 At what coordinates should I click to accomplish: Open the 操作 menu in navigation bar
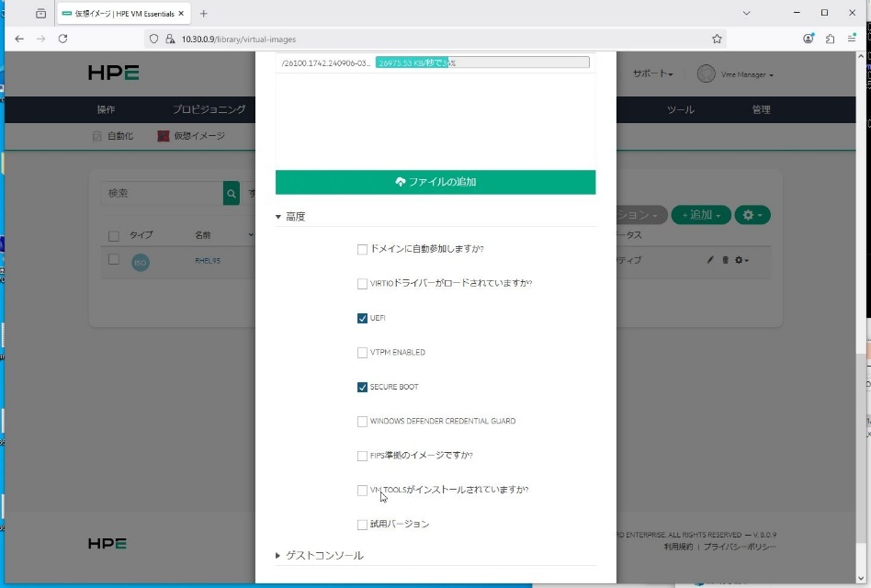point(106,109)
